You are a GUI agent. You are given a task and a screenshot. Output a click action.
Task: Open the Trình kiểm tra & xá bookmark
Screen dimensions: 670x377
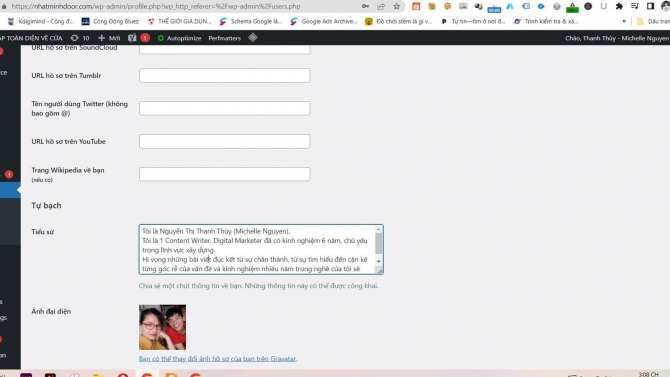[546, 21]
